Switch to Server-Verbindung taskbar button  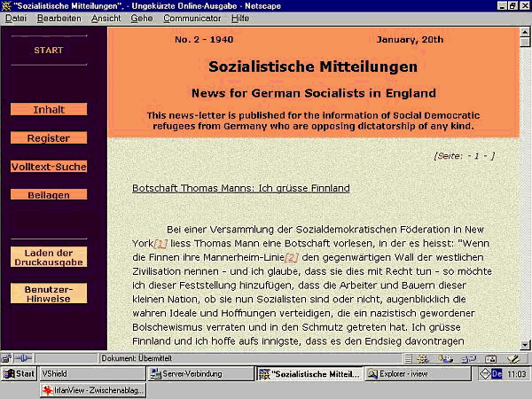pos(201,374)
